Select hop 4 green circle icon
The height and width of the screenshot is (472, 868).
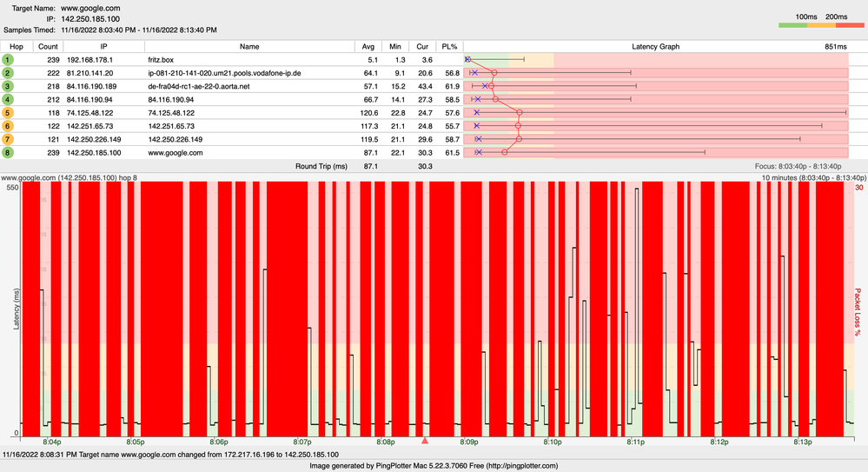pos(7,100)
